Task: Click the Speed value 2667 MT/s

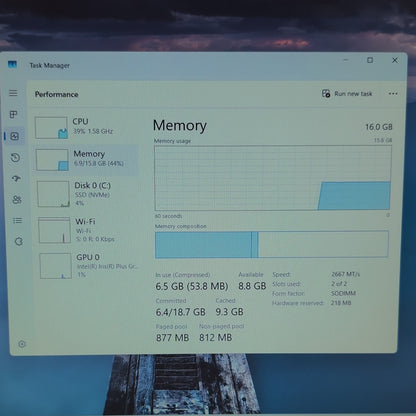Action: (x=345, y=274)
